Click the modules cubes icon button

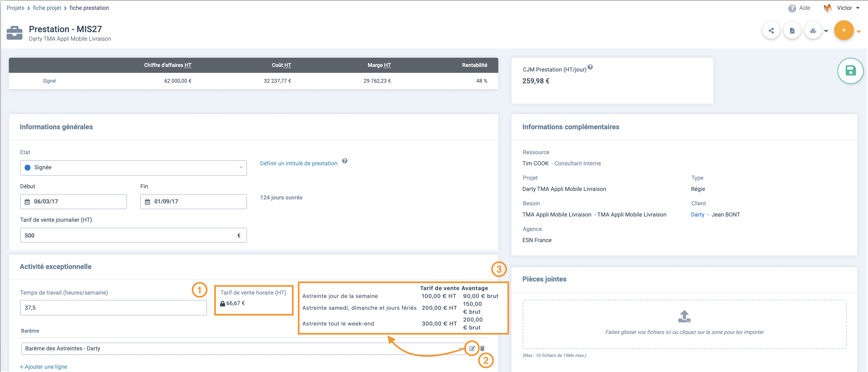click(x=813, y=31)
